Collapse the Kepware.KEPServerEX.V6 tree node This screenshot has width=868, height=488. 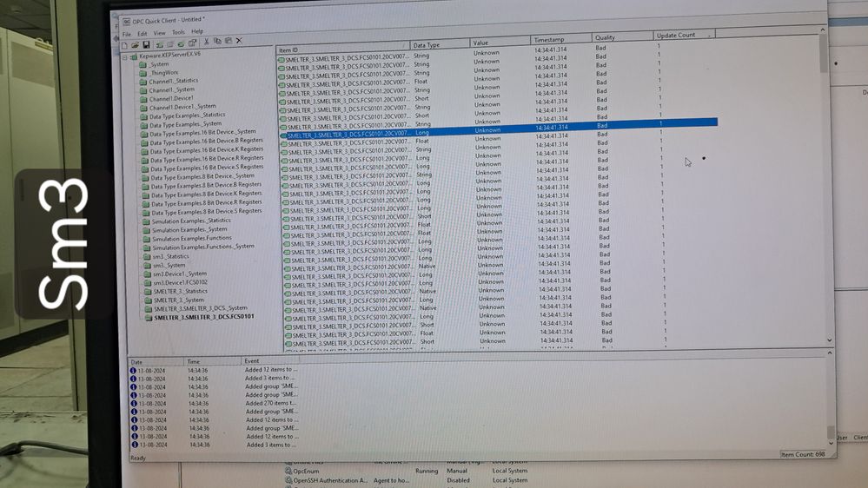pos(125,57)
